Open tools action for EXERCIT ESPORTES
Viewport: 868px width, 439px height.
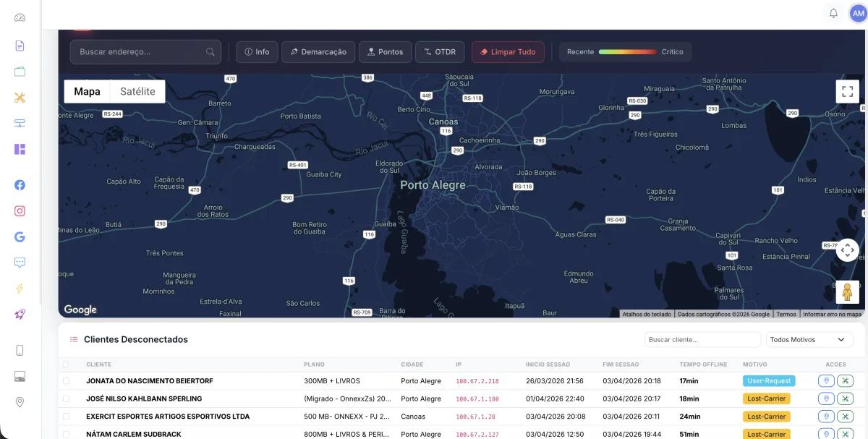click(x=846, y=417)
